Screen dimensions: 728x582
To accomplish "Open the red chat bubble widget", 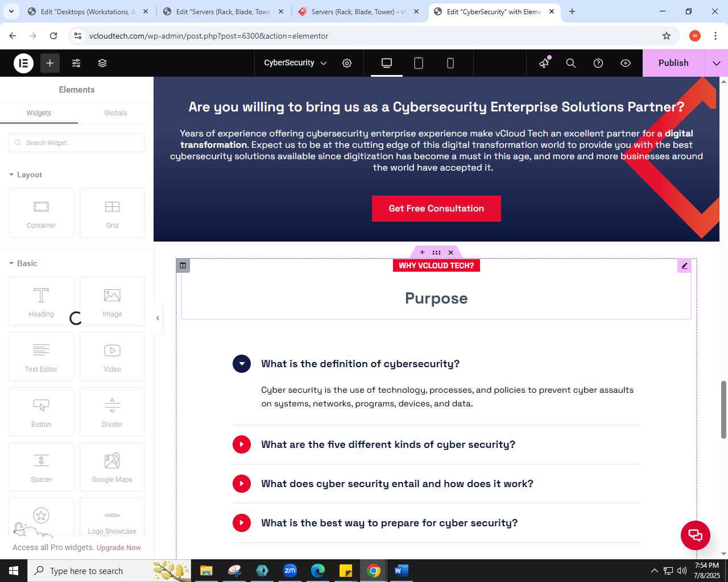I will click(696, 535).
